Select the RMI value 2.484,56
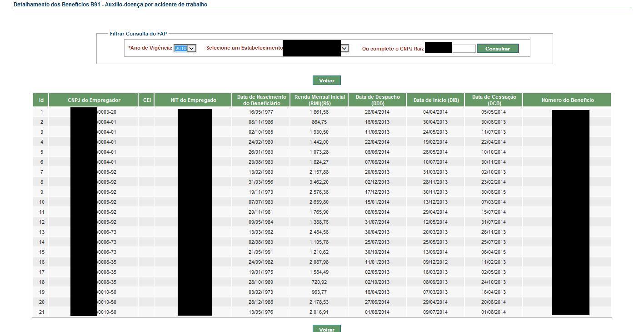644x332 pixels. [319, 232]
